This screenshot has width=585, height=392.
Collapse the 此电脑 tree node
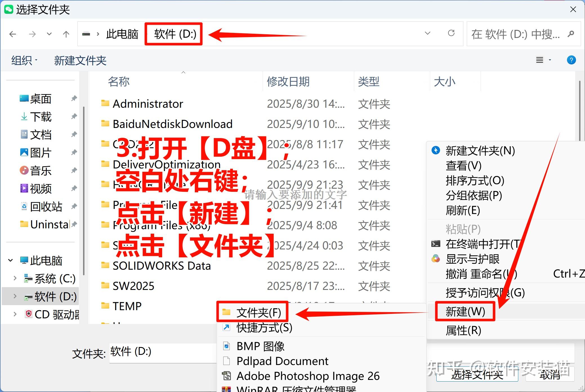[x=10, y=260]
